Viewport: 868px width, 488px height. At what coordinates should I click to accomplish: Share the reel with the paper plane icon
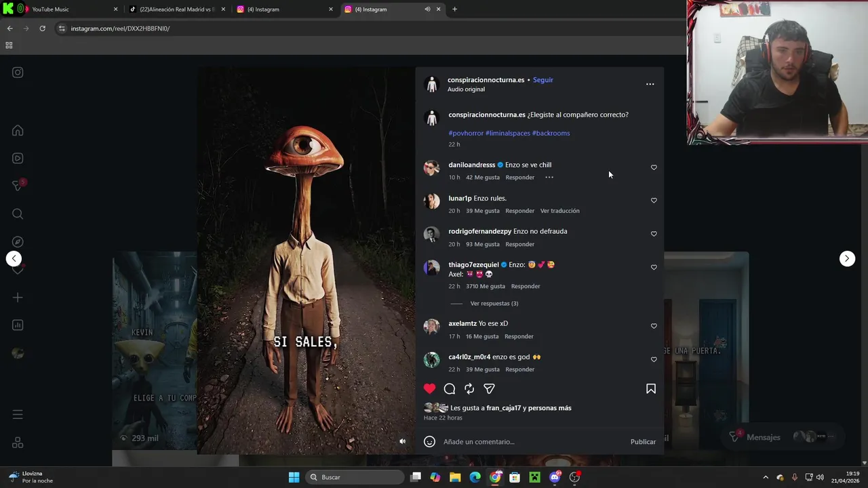click(x=489, y=388)
